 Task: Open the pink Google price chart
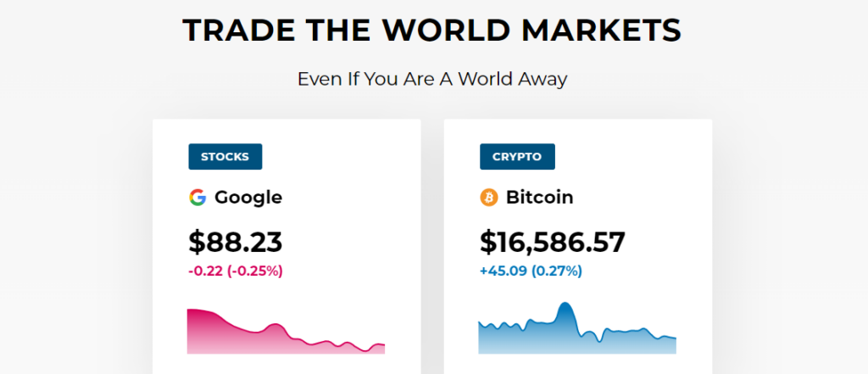(286, 336)
